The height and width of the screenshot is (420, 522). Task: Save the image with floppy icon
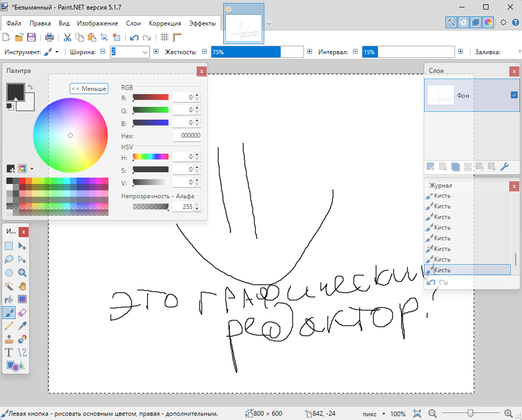click(31, 37)
